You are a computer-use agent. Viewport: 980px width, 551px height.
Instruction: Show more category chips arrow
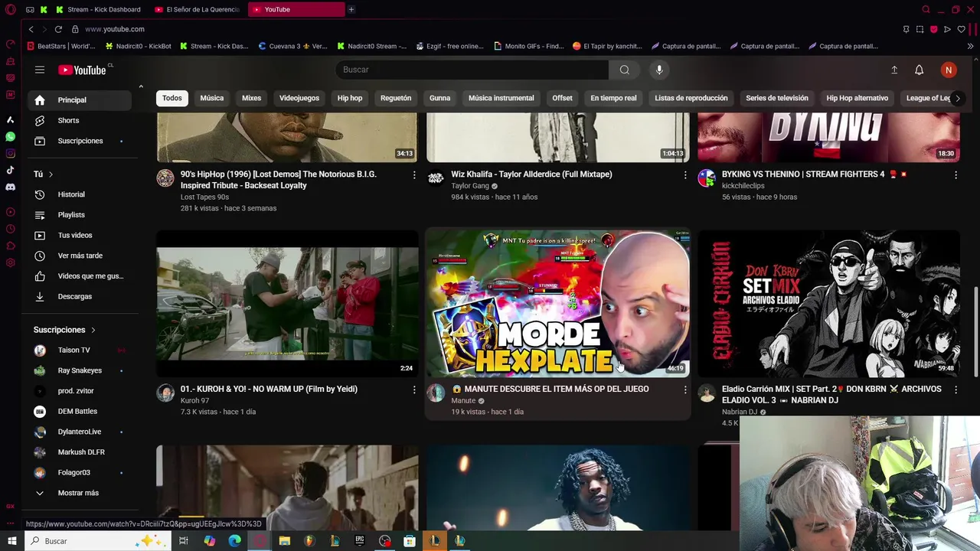[x=957, y=98]
